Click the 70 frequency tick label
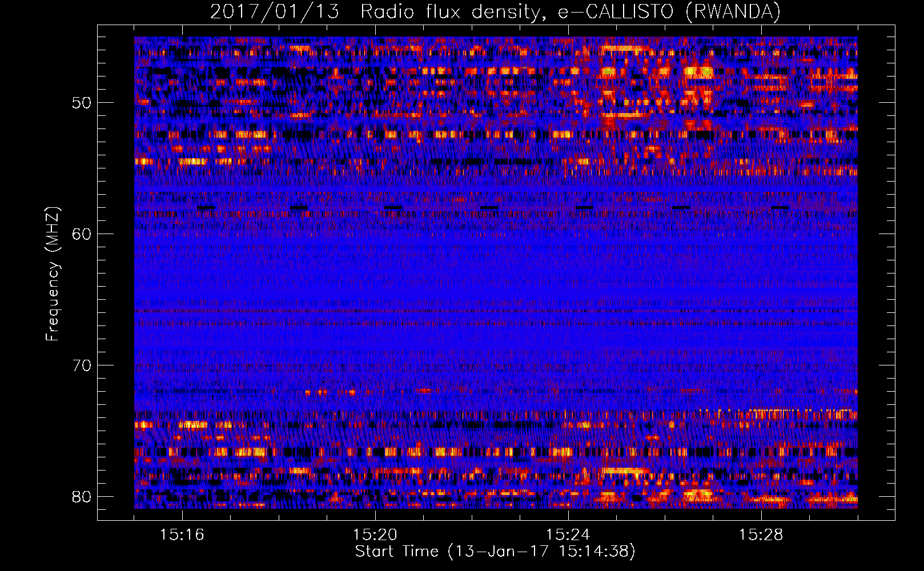This screenshot has width=924, height=571. pyautogui.click(x=82, y=365)
